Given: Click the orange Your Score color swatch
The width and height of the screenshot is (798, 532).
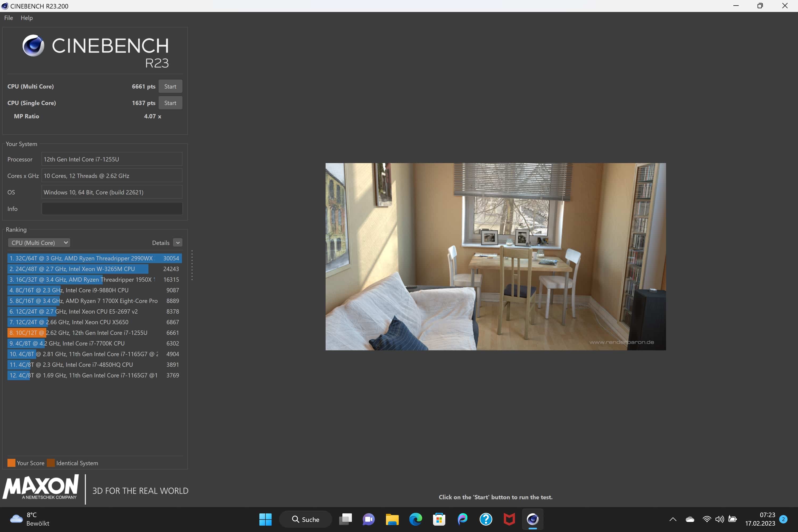Looking at the screenshot, I should tap(11, 463).
